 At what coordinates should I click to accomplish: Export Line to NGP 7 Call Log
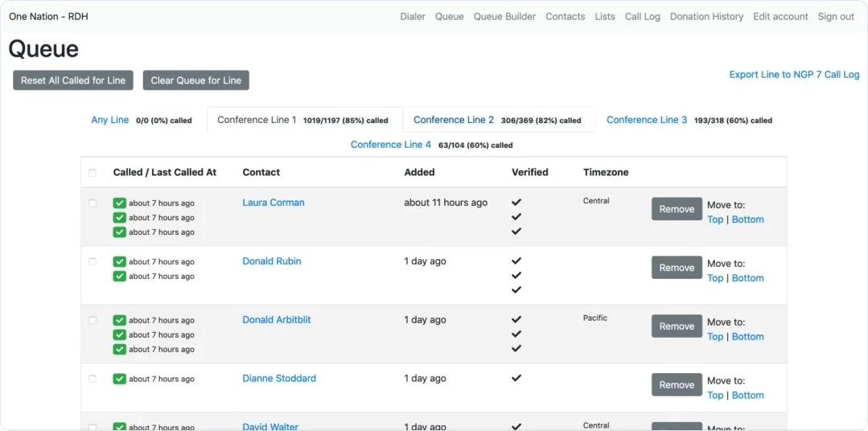coord(794,75)
